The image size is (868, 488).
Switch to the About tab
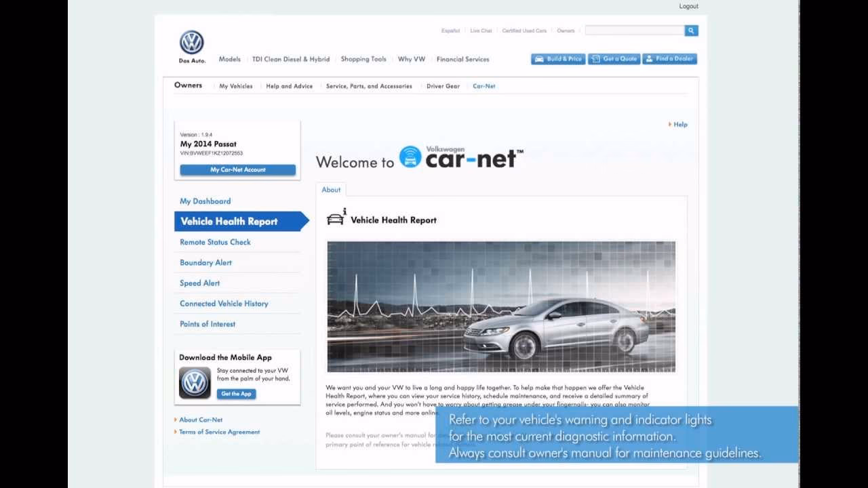point(331,190)
